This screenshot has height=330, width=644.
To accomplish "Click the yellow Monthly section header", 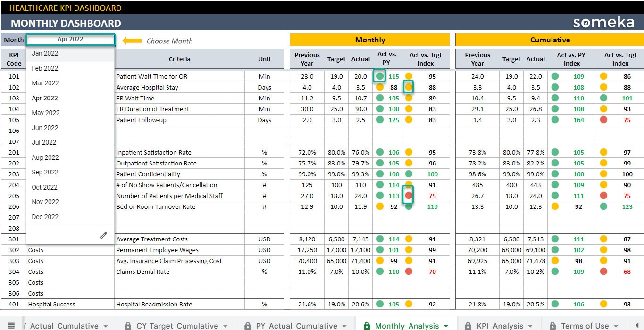I will (x=370, y=40).
